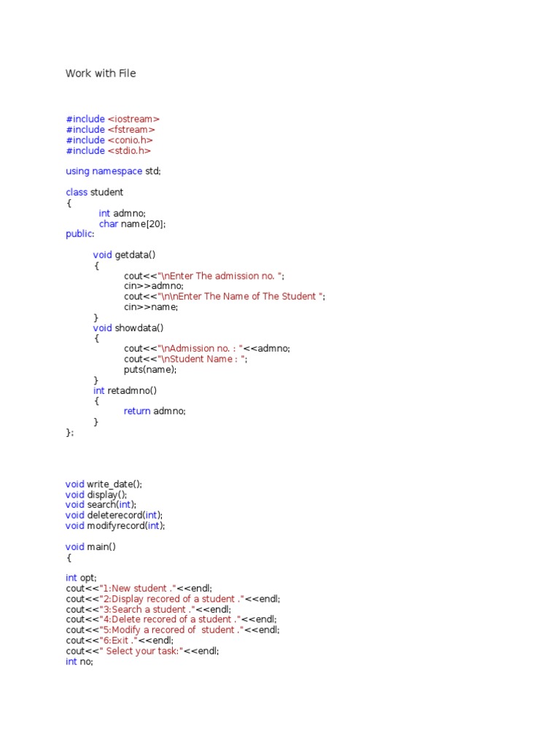Click the 'void write_date();' prototype
The image size is (560, 747).
[x=104, y=484]
